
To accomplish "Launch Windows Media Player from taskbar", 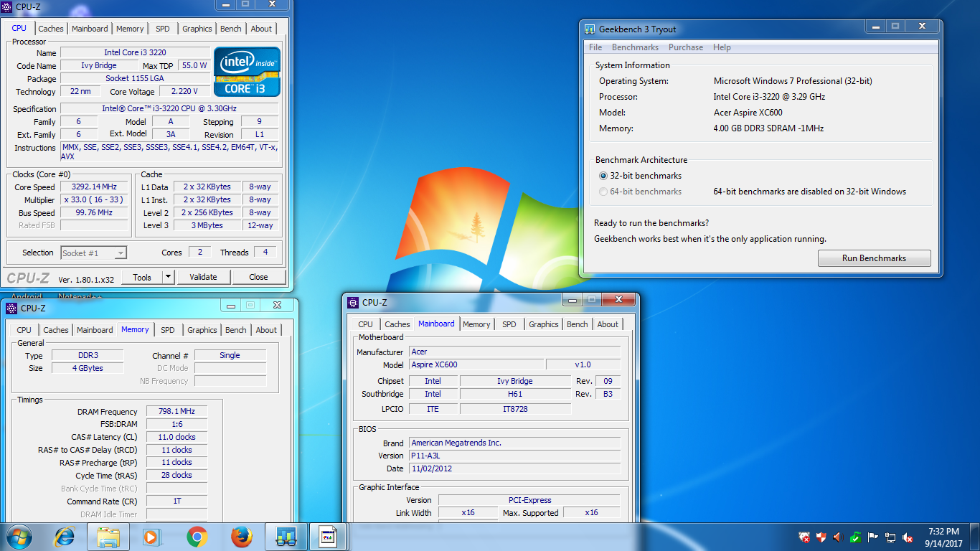I will point(151,537).
